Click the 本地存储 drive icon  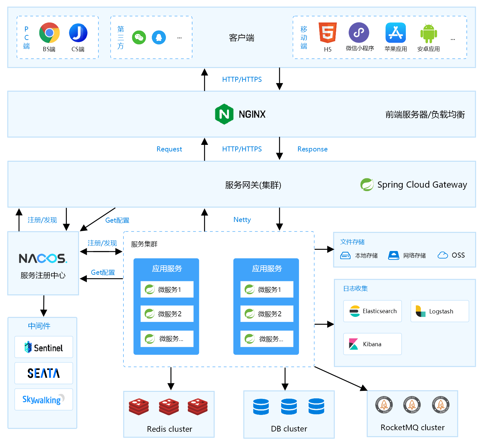pyautogui.click(x=345, y=256)
